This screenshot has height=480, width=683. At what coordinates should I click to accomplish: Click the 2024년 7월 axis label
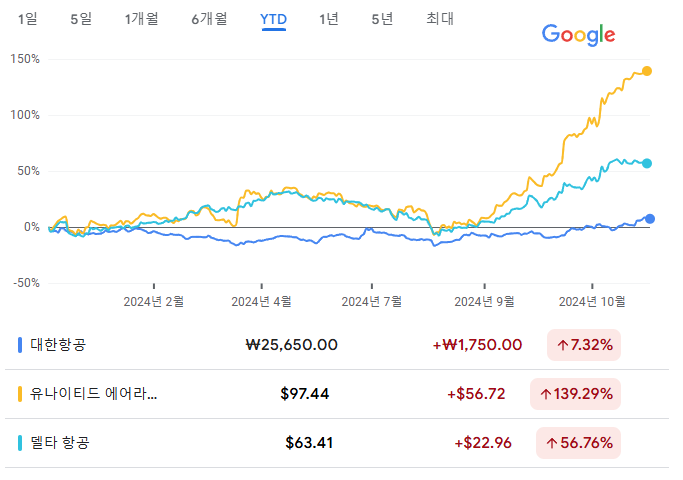[372, 301]
